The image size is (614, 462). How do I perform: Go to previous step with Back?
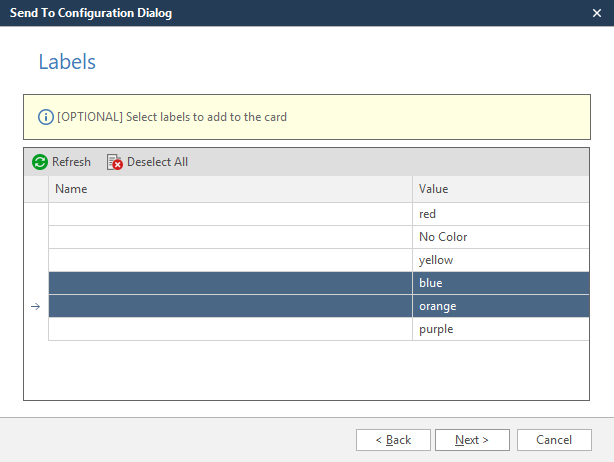pyautogui.click(x=393, y=440)
